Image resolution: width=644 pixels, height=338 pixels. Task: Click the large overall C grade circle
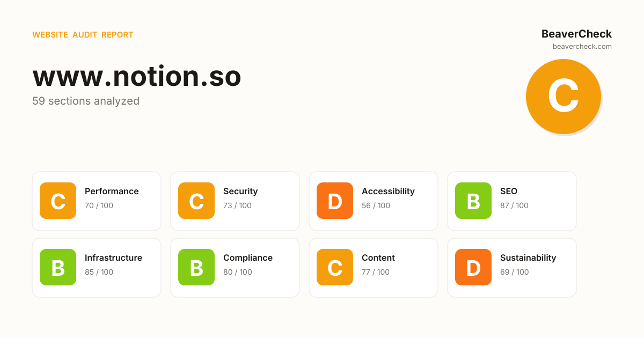[563, 97]
